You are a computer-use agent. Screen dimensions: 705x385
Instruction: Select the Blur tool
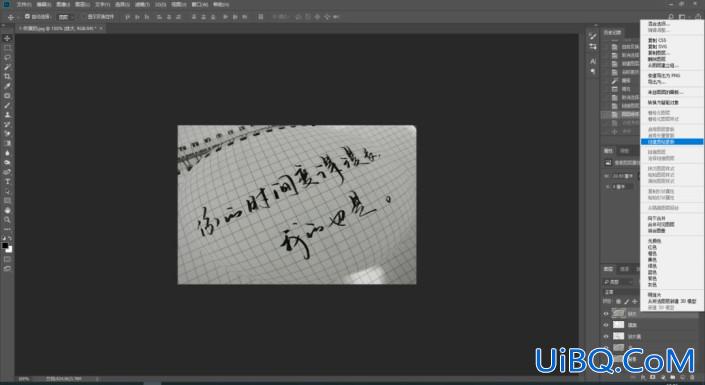tap(7, 153)
